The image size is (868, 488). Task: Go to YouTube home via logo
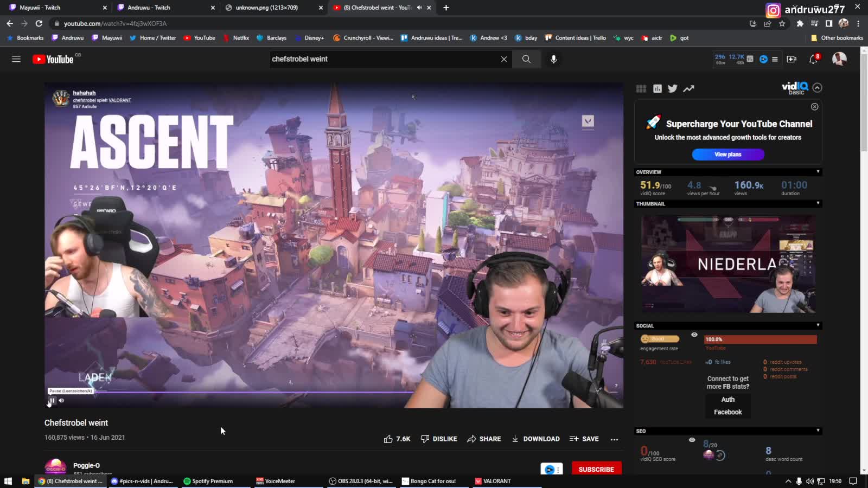tap(53, 59)
